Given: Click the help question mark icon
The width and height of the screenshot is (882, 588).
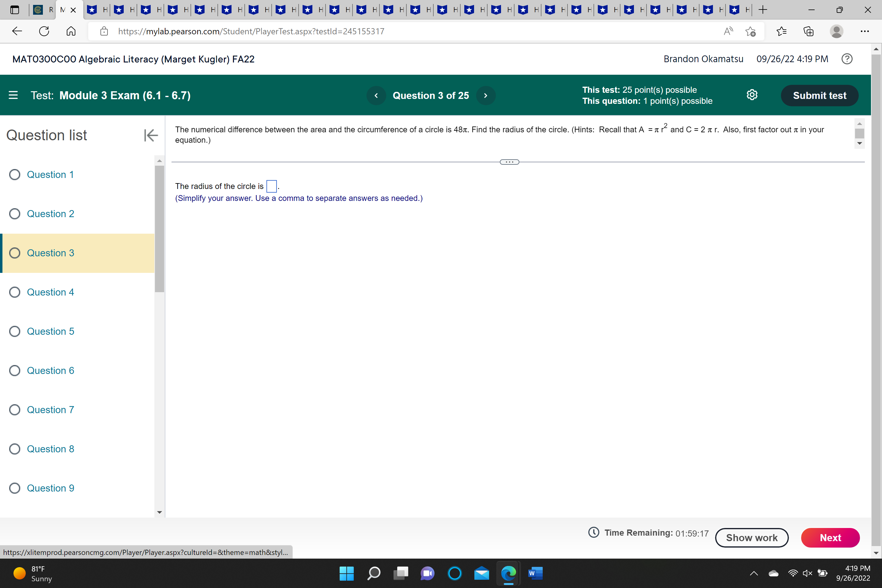Looking at the screenshot, I should tap(847, 59).
